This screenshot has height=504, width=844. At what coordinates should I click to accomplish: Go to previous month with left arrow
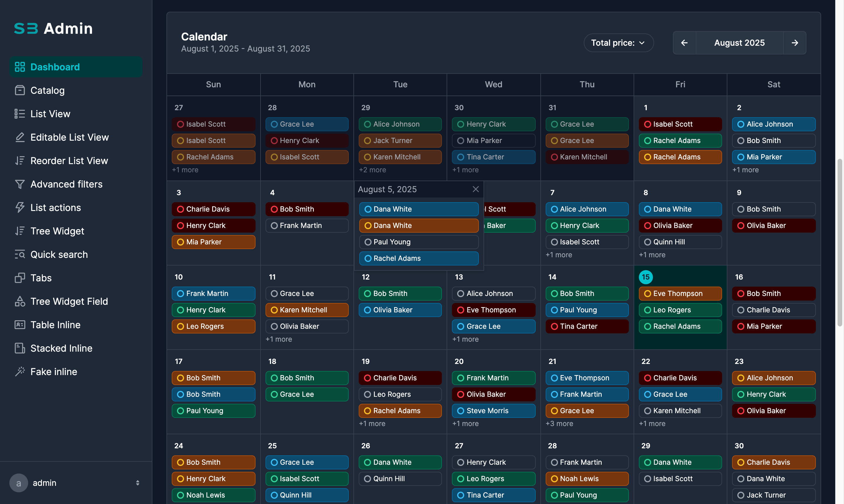[x=684, y=43]
